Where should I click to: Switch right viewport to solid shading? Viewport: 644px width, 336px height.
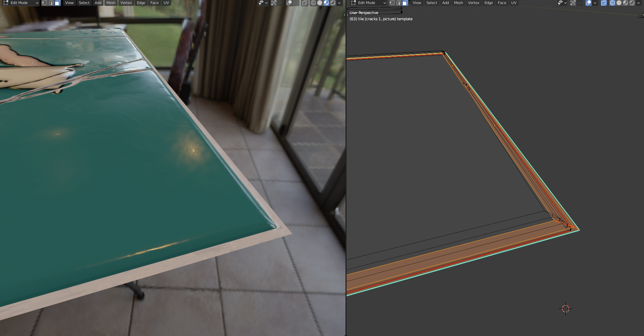(619, 3)
